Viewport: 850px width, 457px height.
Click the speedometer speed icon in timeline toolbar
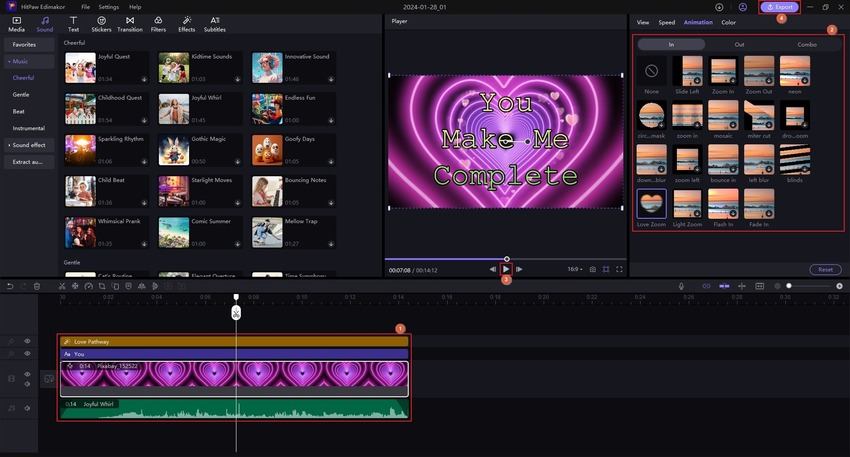click(x=88, y=286)
